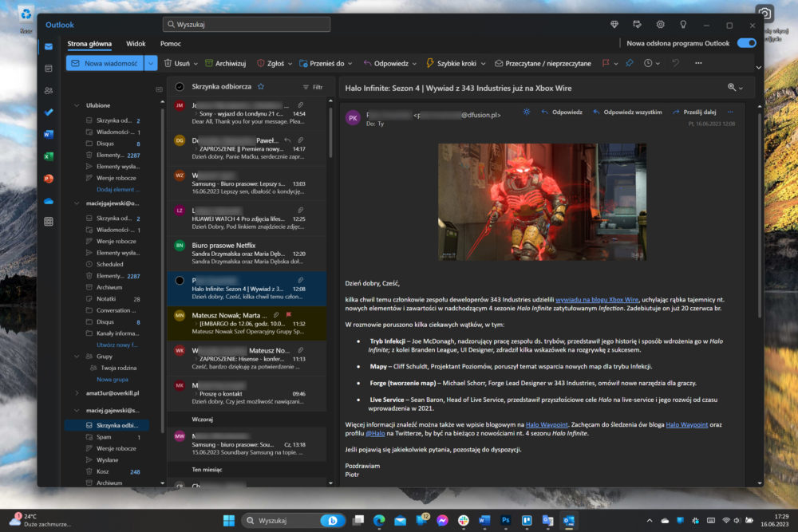The height and width of the screenshot is (532, 798).
Task: Click the Filtr button in message list
Action: click(313, 87)
